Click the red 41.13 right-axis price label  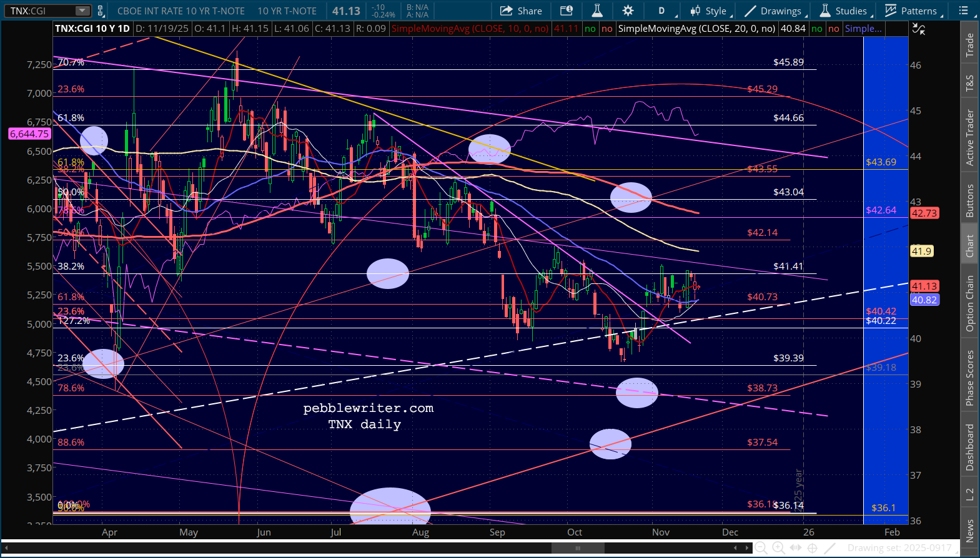[924, 286]
